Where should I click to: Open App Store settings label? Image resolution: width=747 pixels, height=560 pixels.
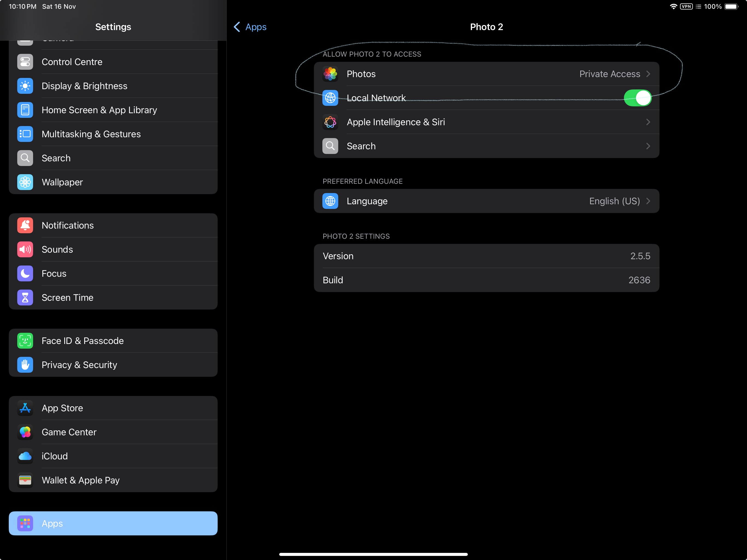(x=62, y=408)
